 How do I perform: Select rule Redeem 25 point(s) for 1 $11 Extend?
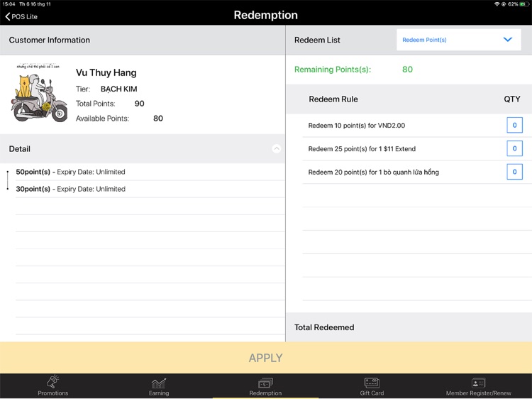click(x=362, y=148)
